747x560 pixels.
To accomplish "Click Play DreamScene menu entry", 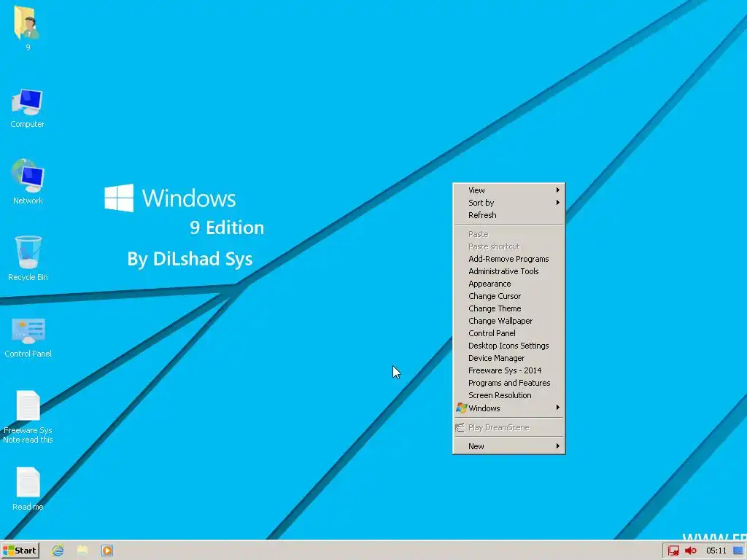I will click(x=508, y=427).
